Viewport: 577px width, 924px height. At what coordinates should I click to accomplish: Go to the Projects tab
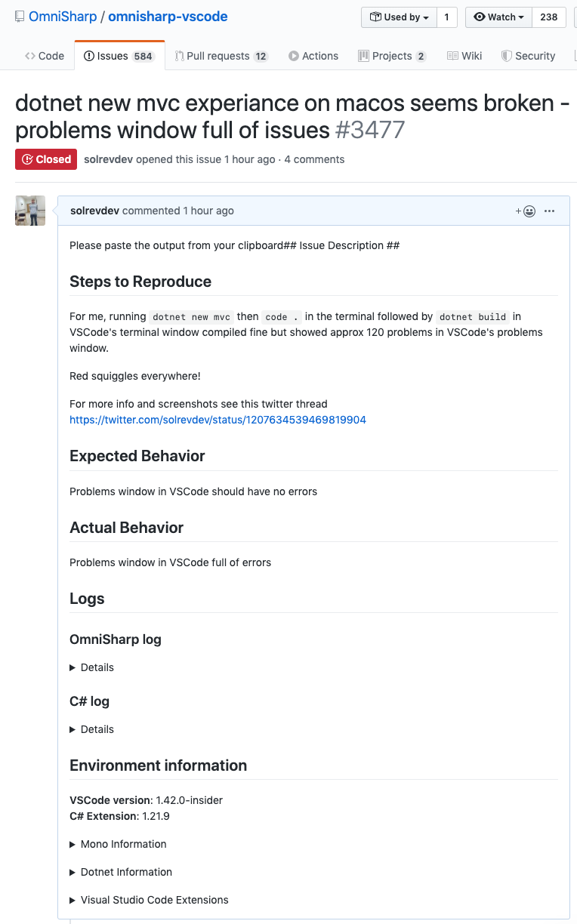point(392,56)
